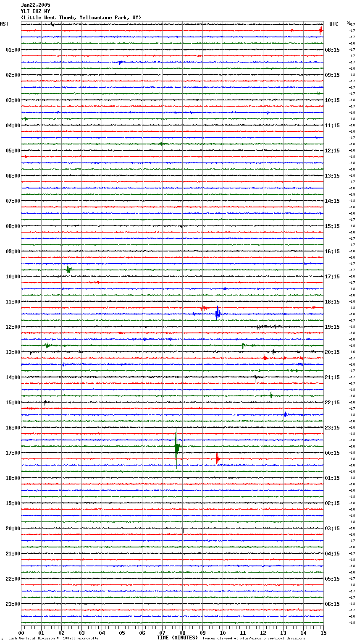Click the 23:15 UTC row label

tap(332, 428)
